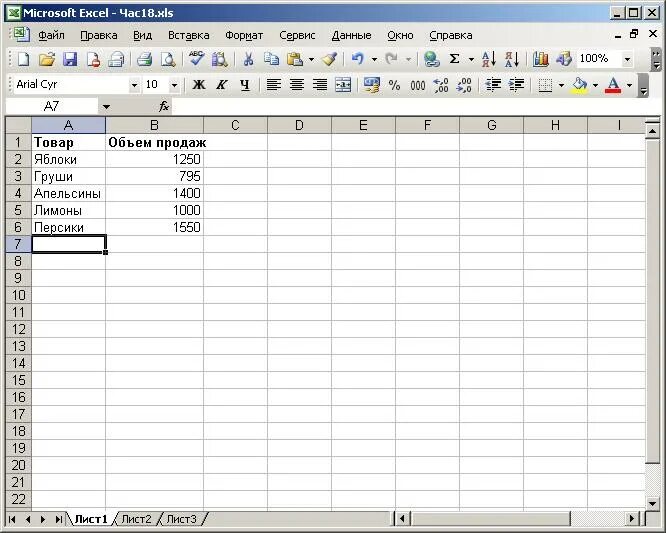666x533 pixels.
Task: Decrease indent icon in formatting toolbar
Action: (493, 85)
